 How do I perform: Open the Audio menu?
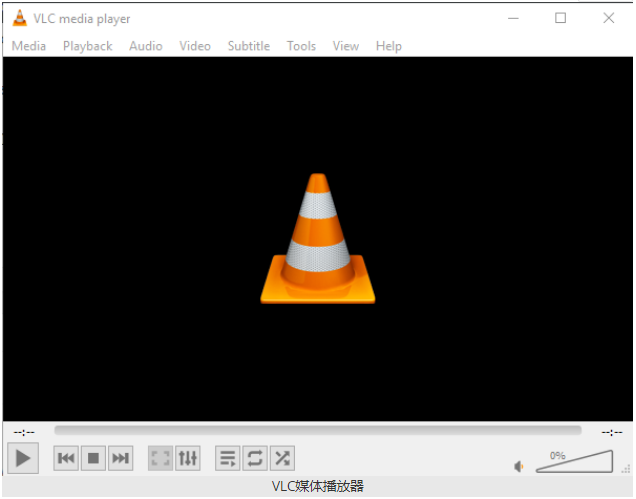[146, 46]
